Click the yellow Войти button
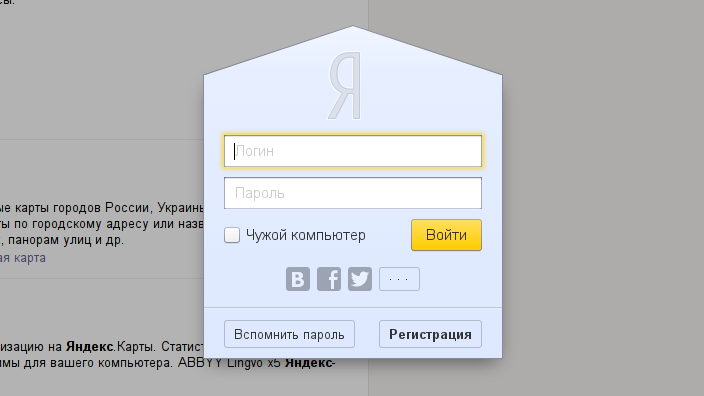 click(446, 235)
